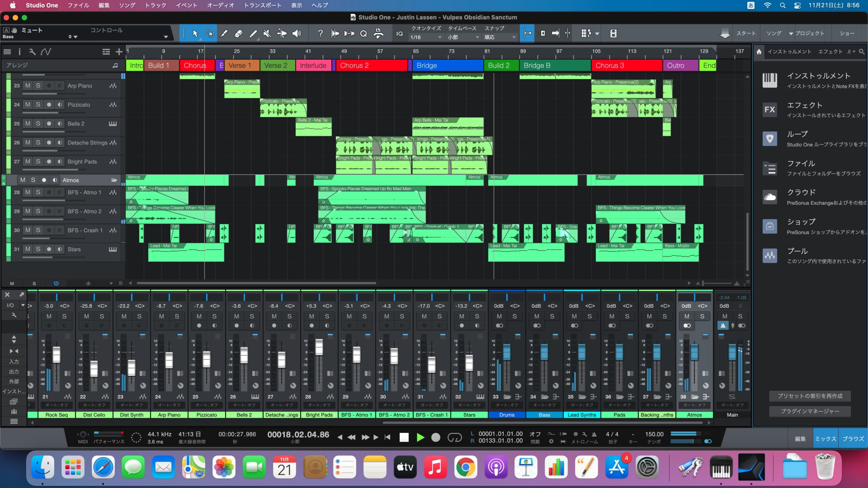
Task: Toggle the loop button in transport
Action: pos(454,438)
